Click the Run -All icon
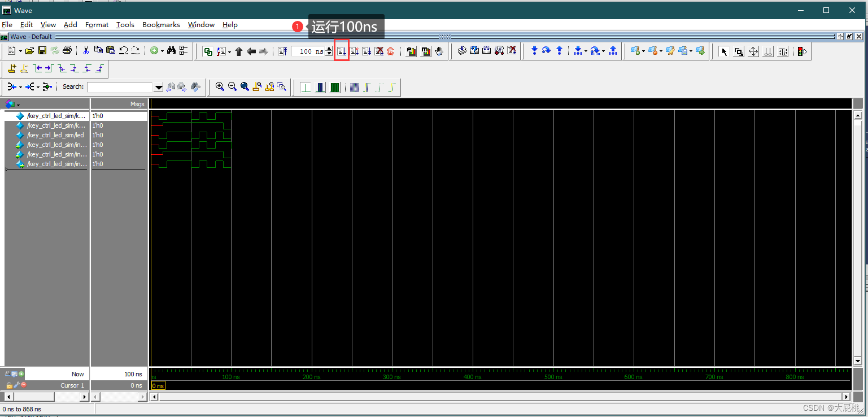The image size is (868, 417). pos(367,51)
